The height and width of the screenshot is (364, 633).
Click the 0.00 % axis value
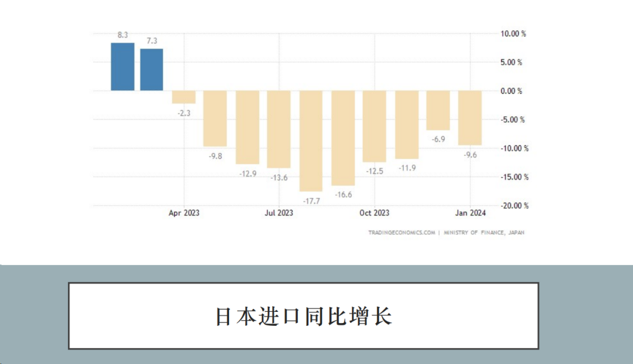pos(511,91)
